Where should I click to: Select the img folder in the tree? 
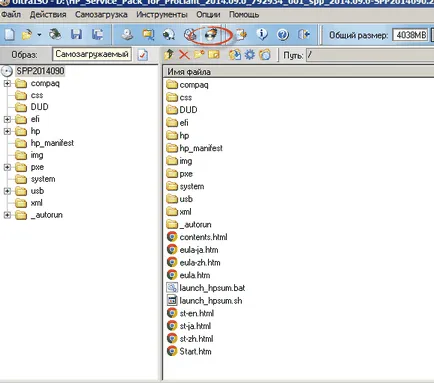click(37, 155)
